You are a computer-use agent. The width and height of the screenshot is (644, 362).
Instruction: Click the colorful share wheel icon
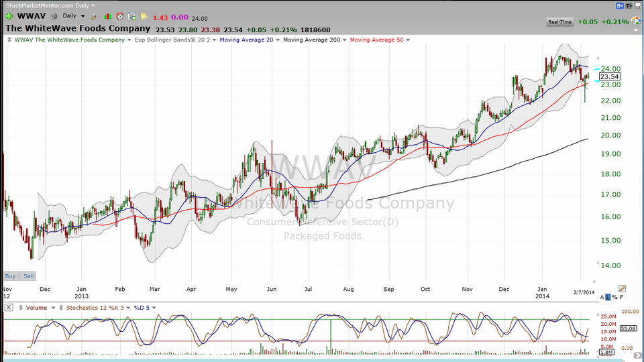(636, 21)
